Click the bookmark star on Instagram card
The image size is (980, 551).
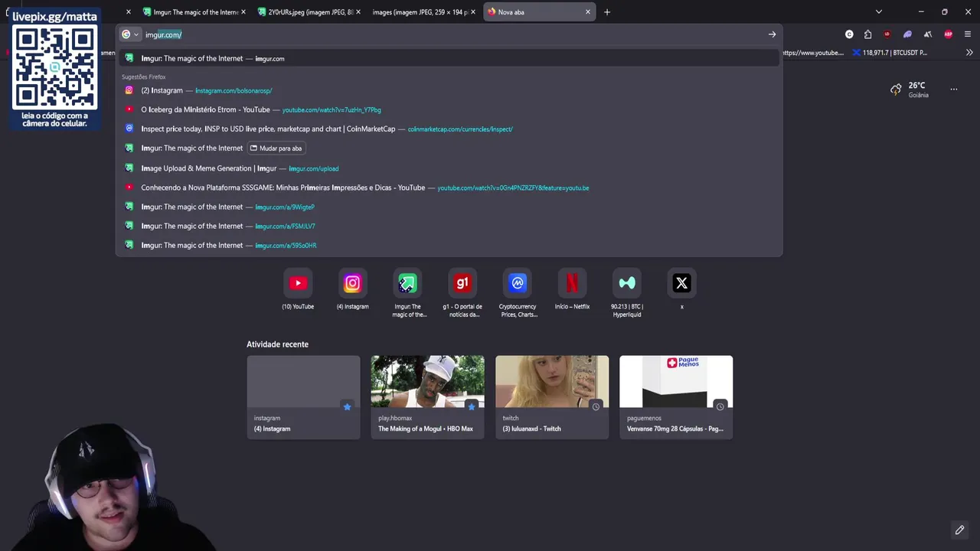point(347,406)
